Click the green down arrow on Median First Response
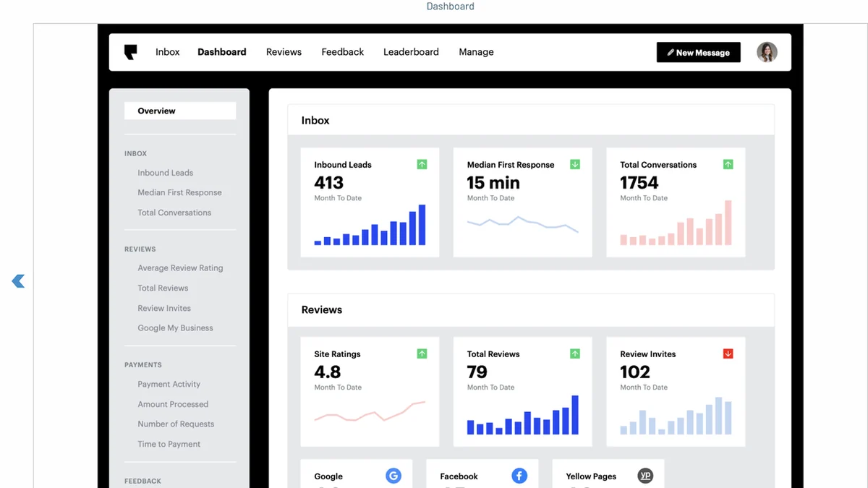This screenshot has width=868, height=488. pos(575,165)
